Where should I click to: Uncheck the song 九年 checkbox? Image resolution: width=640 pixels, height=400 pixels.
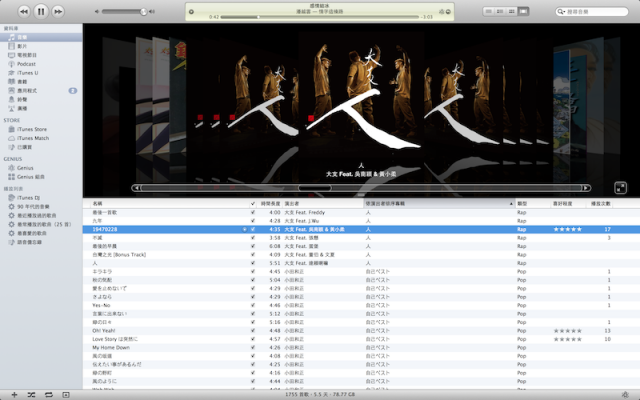point(253,221)
